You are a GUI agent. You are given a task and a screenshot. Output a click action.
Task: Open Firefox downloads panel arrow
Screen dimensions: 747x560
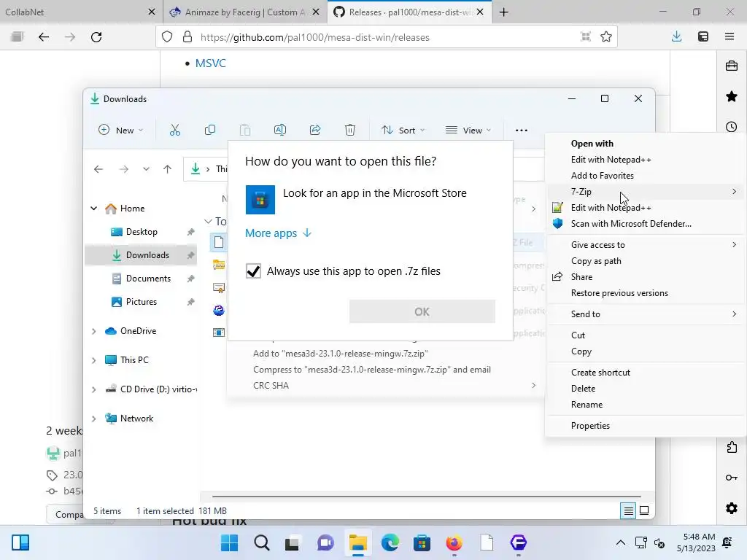676,36
